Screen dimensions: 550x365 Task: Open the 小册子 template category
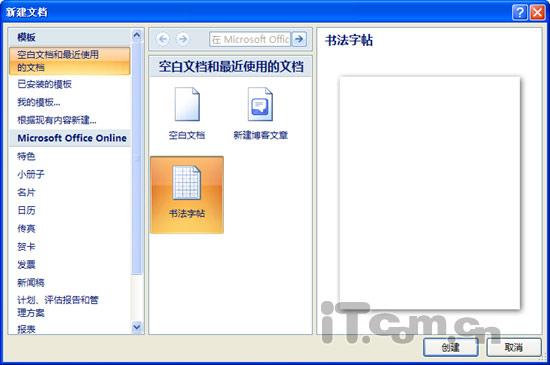click(31, 174)
